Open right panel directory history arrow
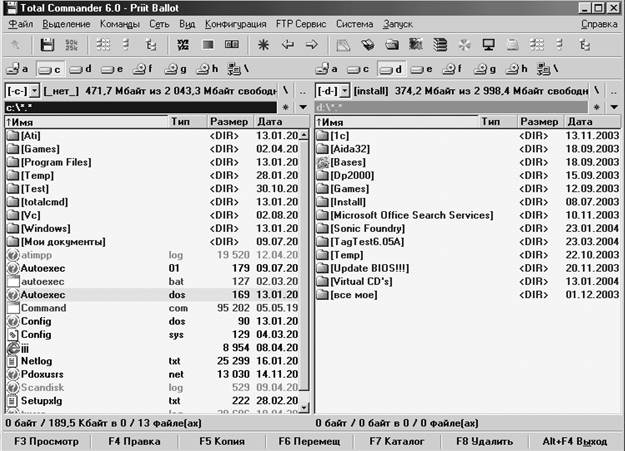Image resolution: width=625 pixels, height=451 pixels. [614, 107]
